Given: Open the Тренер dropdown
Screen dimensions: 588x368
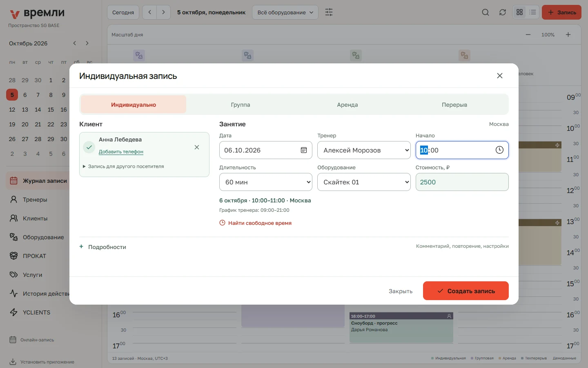Looking at the screenshot, I should [364, 150].
